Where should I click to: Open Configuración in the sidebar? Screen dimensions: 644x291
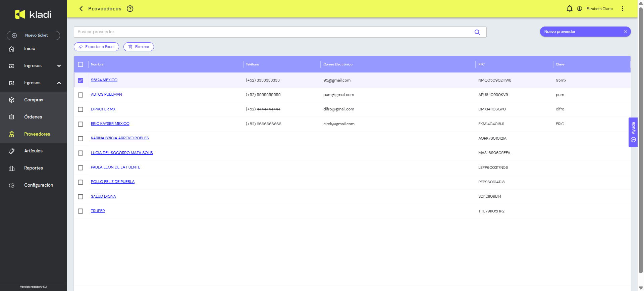39,185
